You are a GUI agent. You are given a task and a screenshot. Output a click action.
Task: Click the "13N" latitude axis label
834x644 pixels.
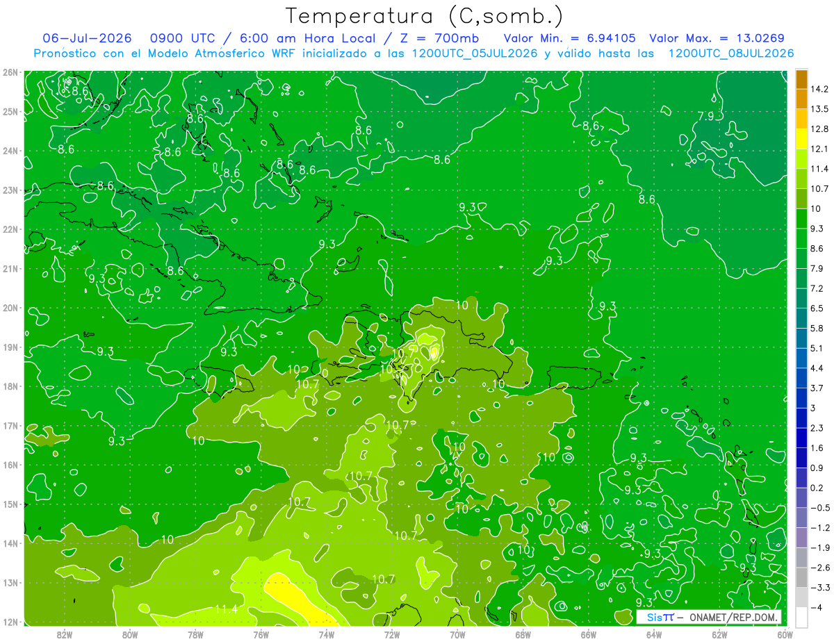pos(10,583)
